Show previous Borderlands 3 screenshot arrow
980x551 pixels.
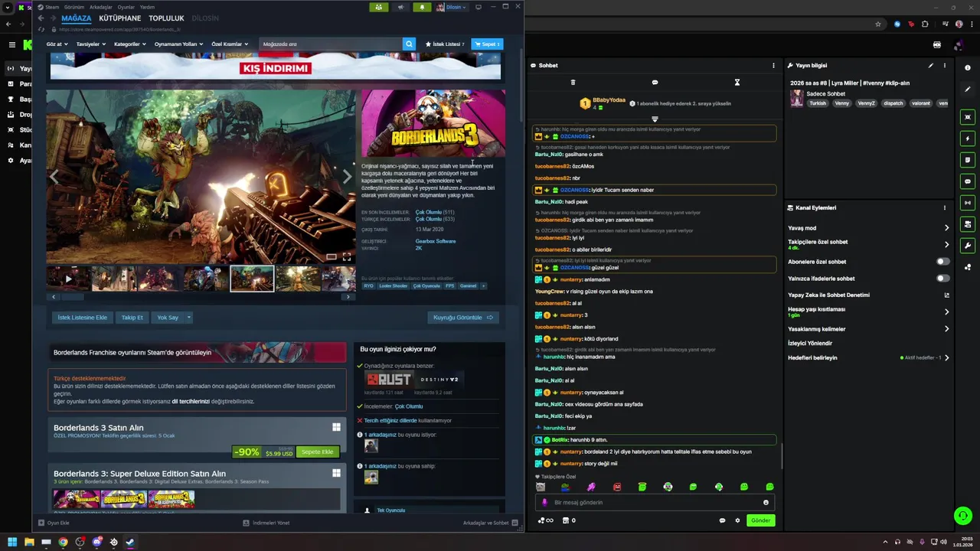pyautogui.click(x=54, y=177)
